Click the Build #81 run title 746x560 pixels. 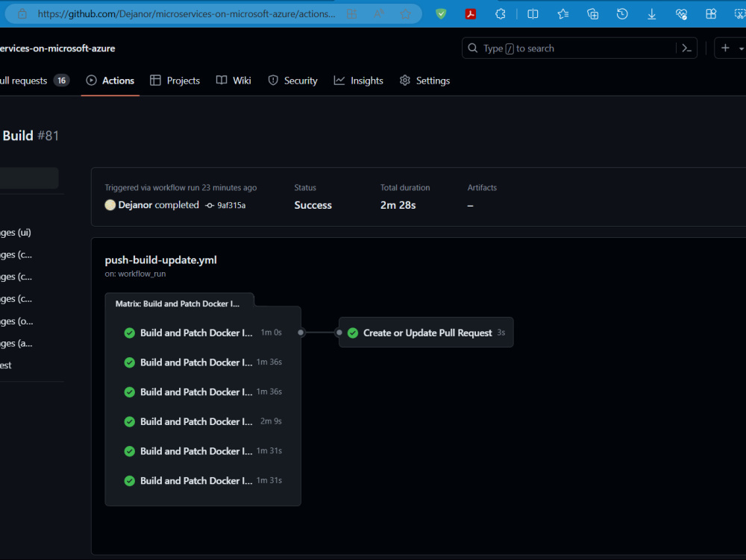coord(31,136)
